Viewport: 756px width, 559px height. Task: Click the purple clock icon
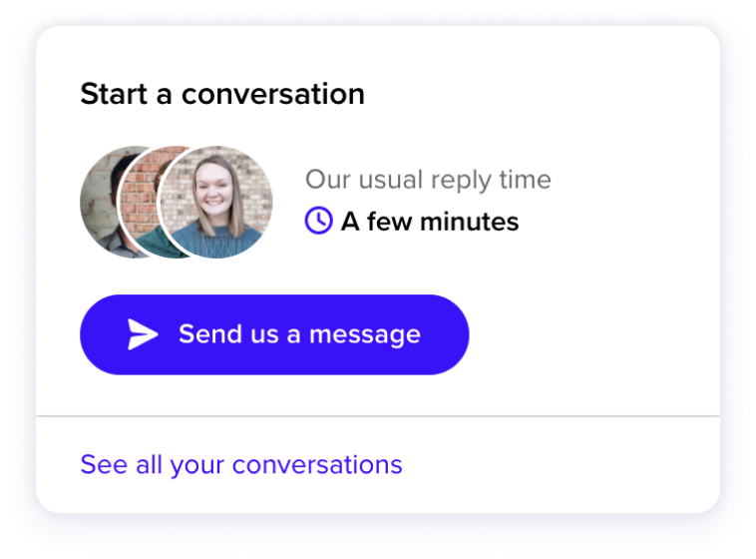(319, 221)
